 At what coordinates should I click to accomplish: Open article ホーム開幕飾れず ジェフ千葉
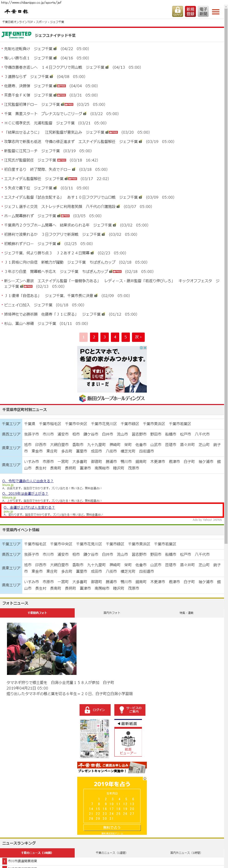tap(30, 216)
